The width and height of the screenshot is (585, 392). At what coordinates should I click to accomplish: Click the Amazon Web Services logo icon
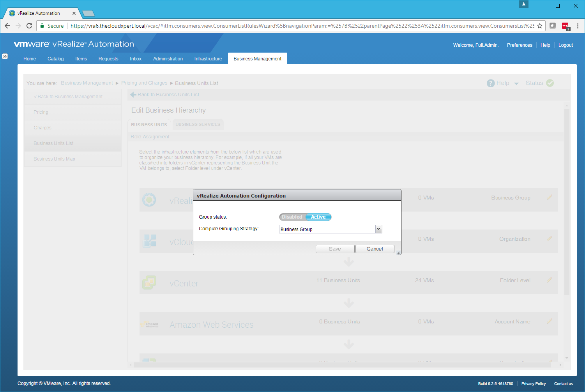(x=150, y=325)
